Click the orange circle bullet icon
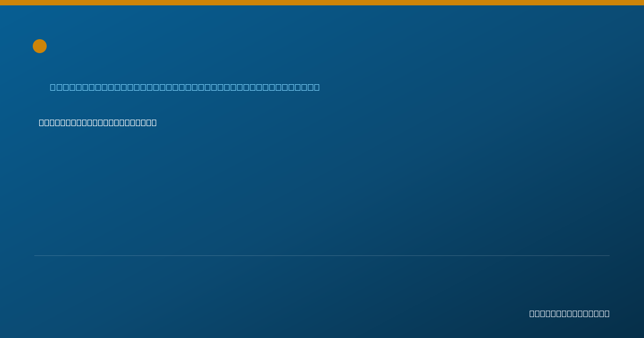The width and height of the screenshot is (644, 338). click(40, 46)
